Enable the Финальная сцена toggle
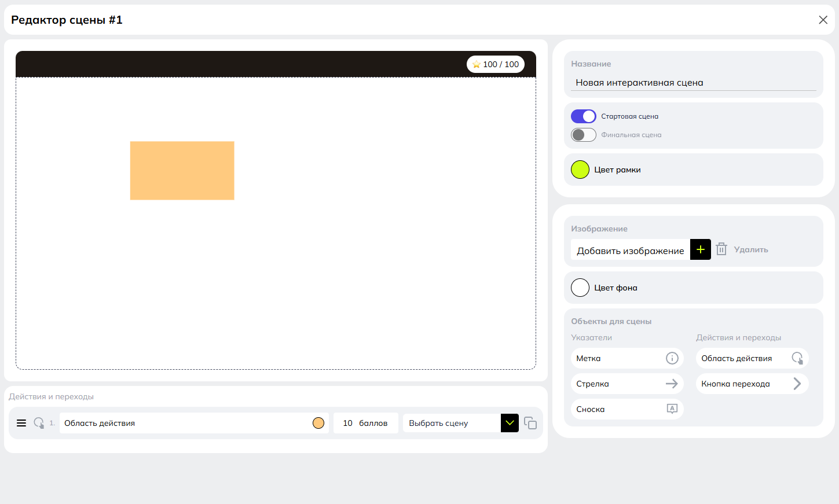839x504 pixels. click(583, 135)
